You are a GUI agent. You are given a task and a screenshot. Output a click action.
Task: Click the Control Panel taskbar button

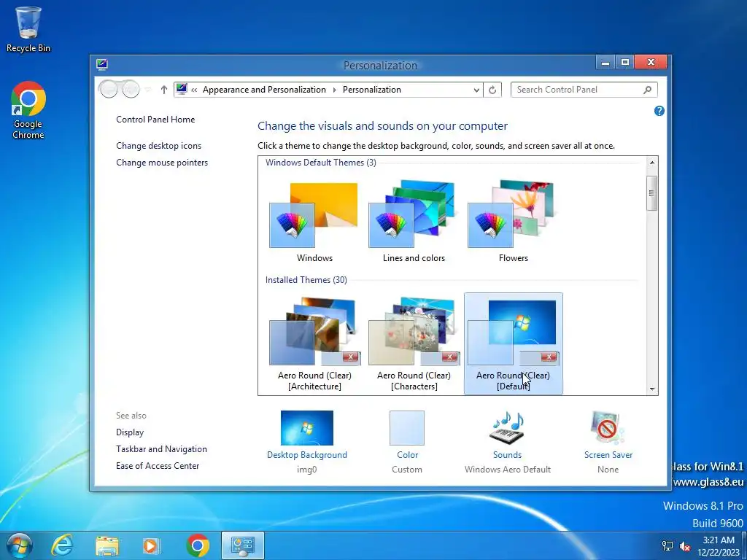point(243,545)
